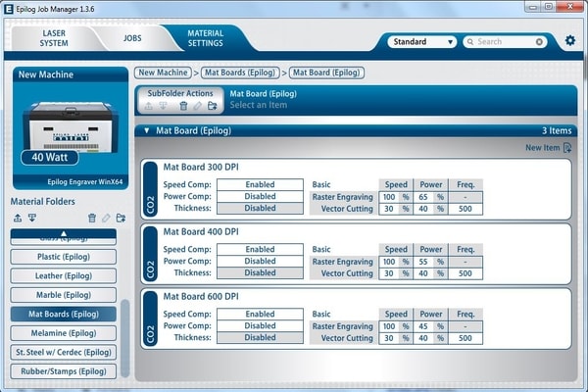Viewport: 588px width, 392px height.
Task: Select the Mat Board 400 DPI title
Action: click(x=201, y=232)
